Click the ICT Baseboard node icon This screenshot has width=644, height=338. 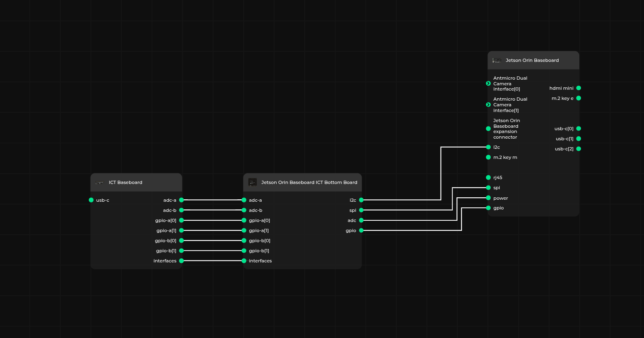100,183
